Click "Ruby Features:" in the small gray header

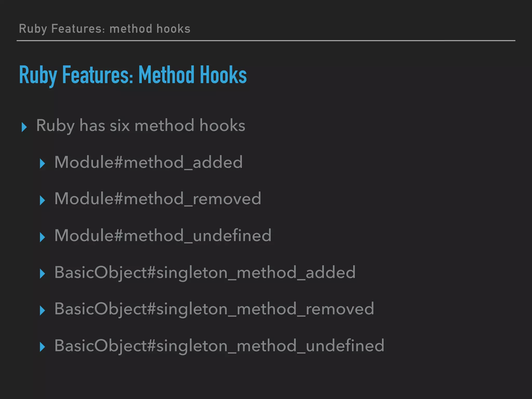pos(62,29)
